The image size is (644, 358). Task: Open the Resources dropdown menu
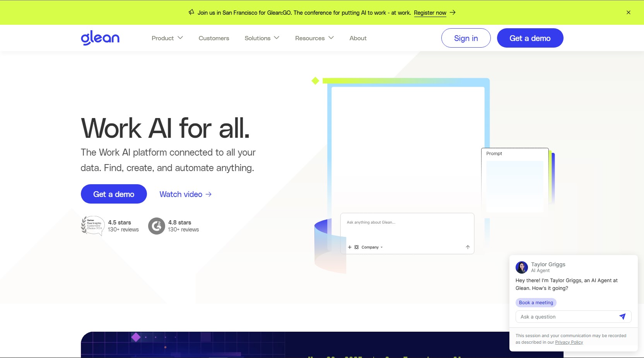point(314,38)
